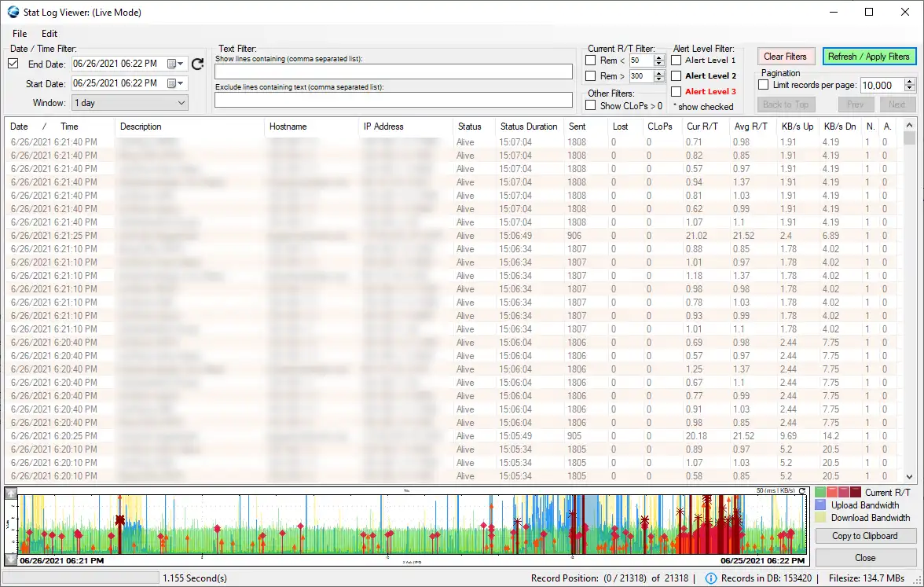Open the End Date dropdown arrow
This screenshot has height=587, width=924.
[x=180, y=64]
